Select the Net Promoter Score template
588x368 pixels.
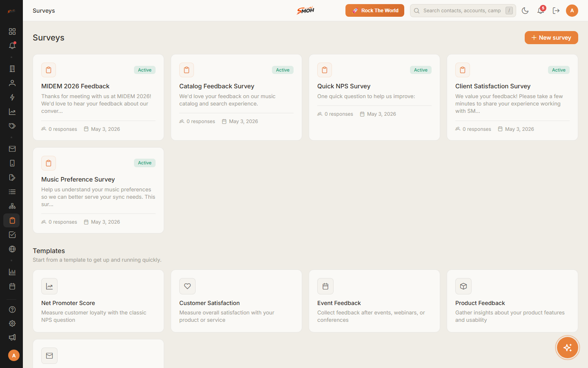coord(98,301)
